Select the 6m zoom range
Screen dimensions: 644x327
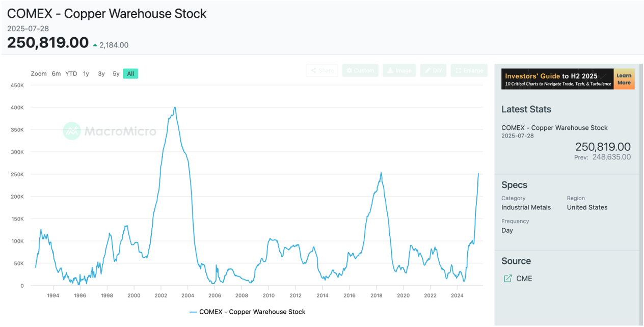point(56,74)
